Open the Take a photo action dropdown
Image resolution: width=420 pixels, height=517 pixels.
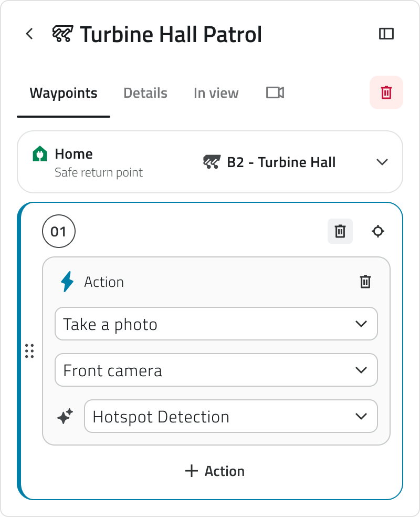tap(216, 324)
